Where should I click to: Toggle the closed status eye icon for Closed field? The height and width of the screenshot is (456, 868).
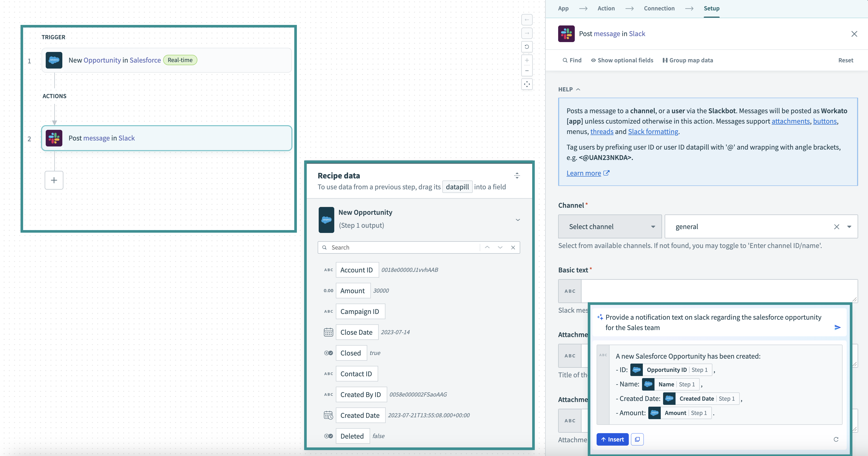point(328,353)
